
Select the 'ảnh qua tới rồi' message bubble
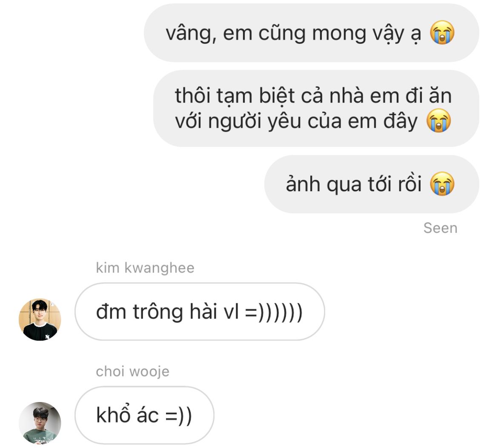(x=372, y=184)
